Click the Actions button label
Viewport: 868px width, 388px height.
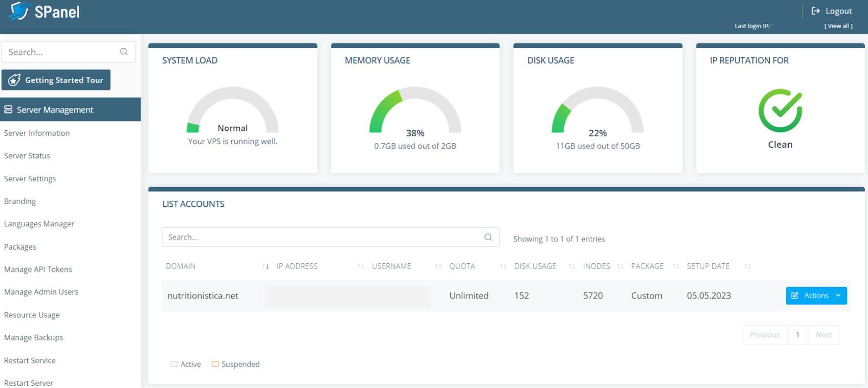coord(816,296)
